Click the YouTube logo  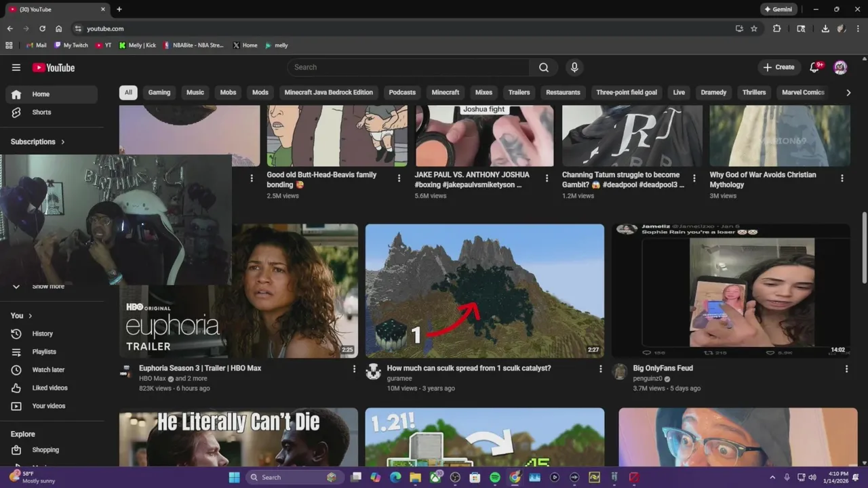54,68
